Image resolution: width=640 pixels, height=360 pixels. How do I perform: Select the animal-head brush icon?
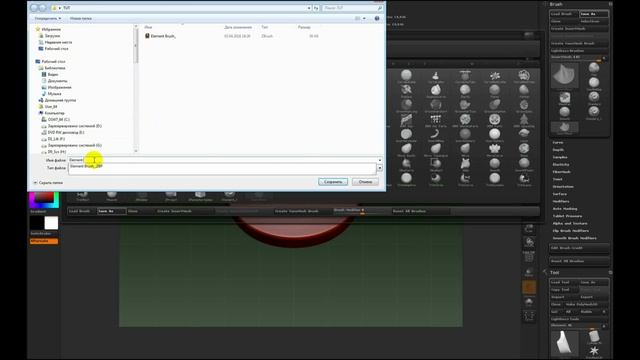[465, 164]
